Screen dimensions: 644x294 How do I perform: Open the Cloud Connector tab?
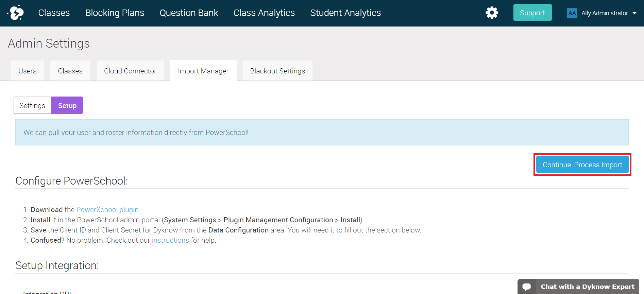(x=130, y=71)
